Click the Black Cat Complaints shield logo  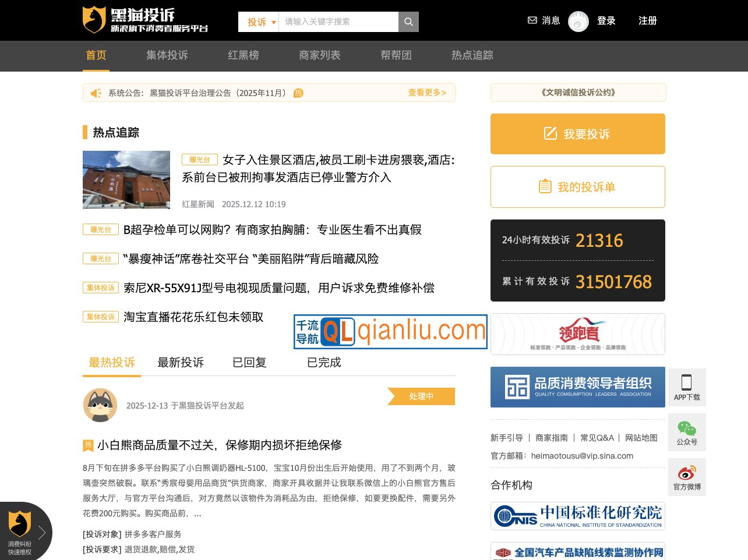tap(94, 20)
